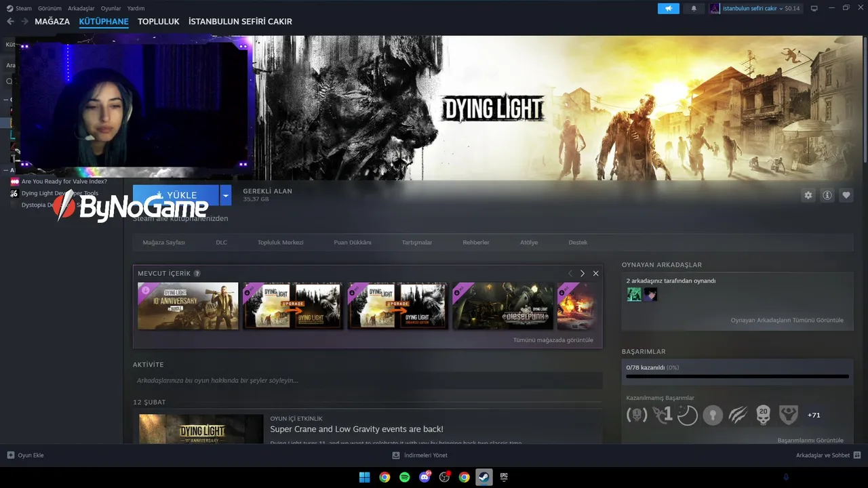Go to the MAĞAZA section
This screenshot has width=868, height=488.
(x=52, y=22)
